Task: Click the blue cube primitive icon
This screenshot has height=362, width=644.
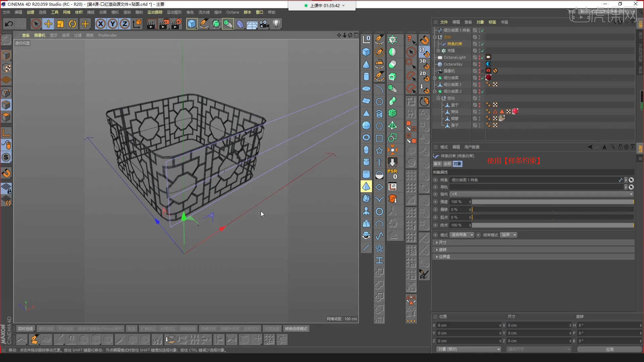Action: coord(192,24)
